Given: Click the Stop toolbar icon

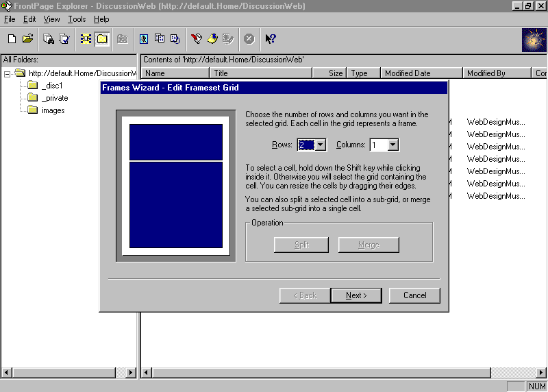Looking at the screenshot, I should point(249,39).
